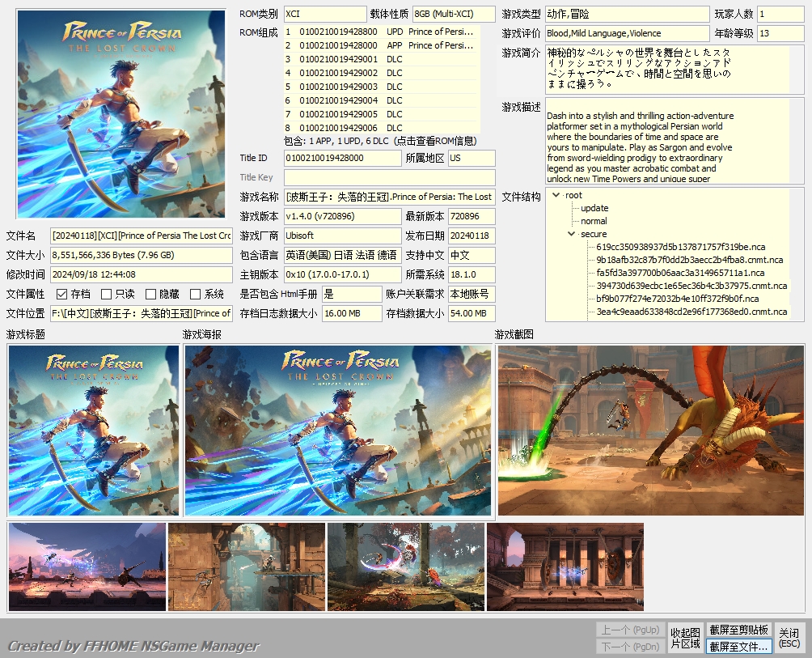Select the autumn forest combat screenshot thumbnail
Viewport: 812px width, 658px height.
coord(406,567)
